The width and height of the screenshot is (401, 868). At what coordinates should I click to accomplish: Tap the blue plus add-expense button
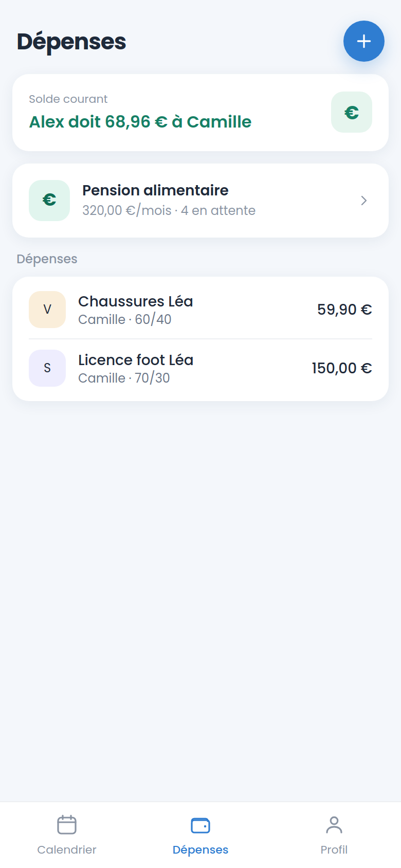[x=364, y=41]
